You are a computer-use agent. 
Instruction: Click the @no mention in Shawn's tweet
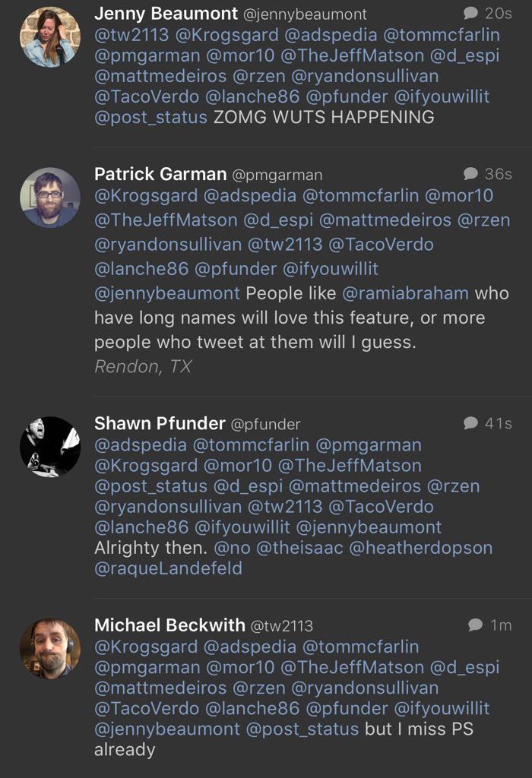pyautogui.click(x=233, y=548)
